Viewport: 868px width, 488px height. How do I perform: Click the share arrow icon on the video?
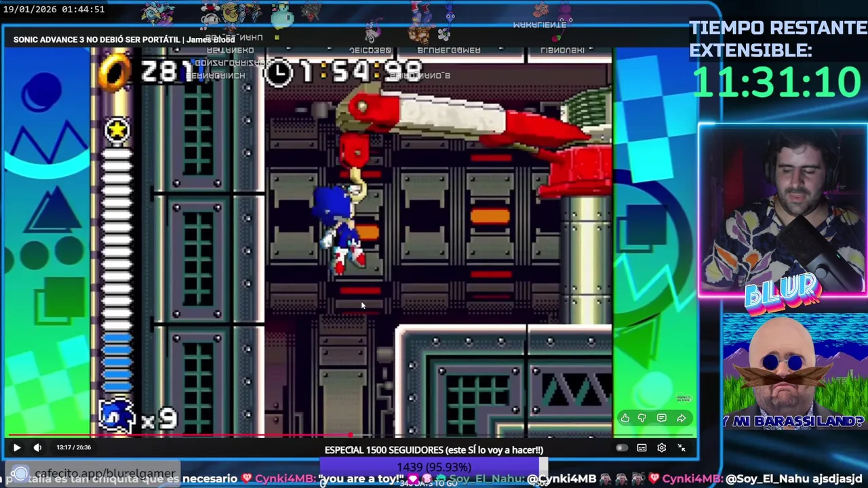click(681, 418)
